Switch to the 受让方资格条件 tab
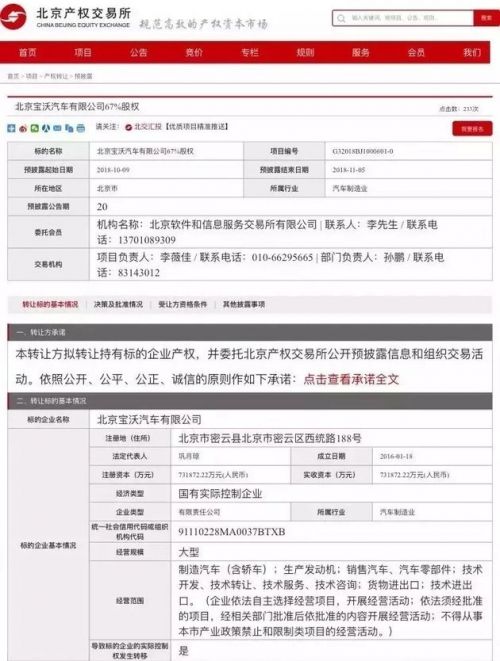The height and width of the screenshot is (661, 500). 183,304
